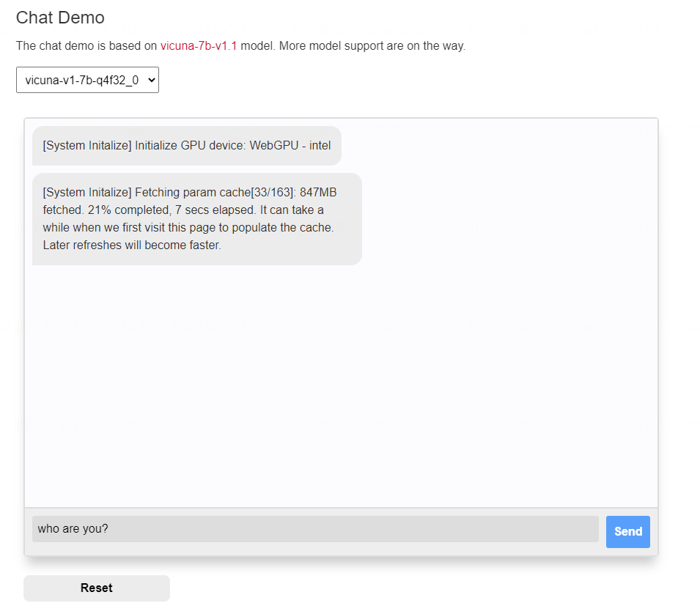Screen dimensions: 700x614
Task: Click '[System Initalize]' tag in GPU message
Action: [x=87, y=146]
